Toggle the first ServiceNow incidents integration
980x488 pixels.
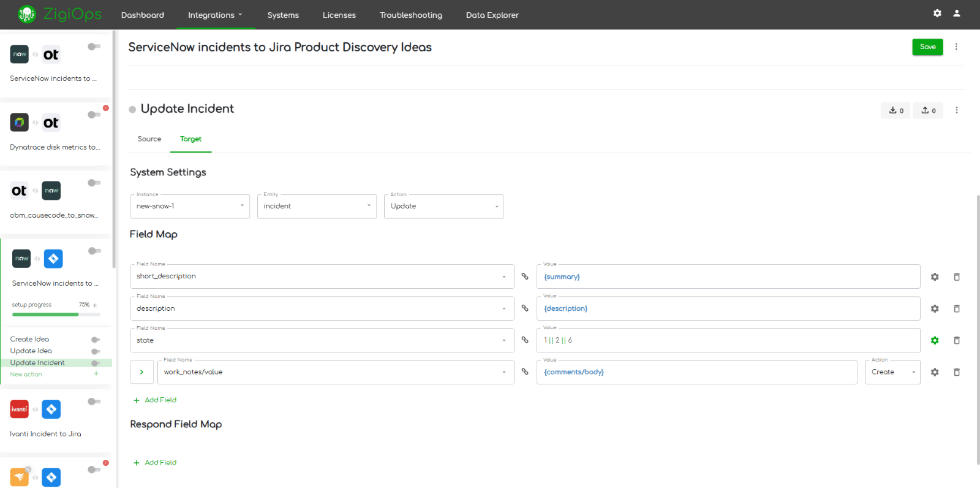94,47
